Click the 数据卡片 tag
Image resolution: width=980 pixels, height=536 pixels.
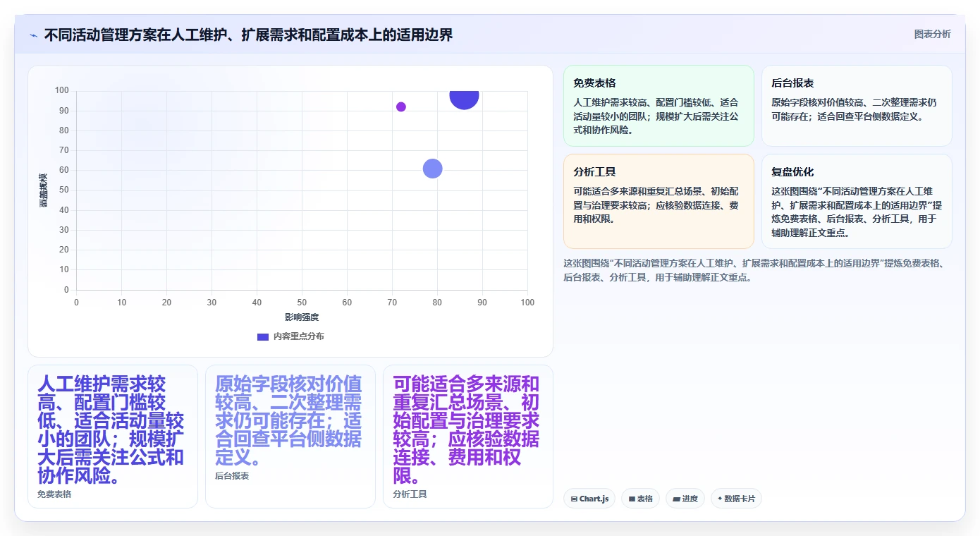click(736, 499)
